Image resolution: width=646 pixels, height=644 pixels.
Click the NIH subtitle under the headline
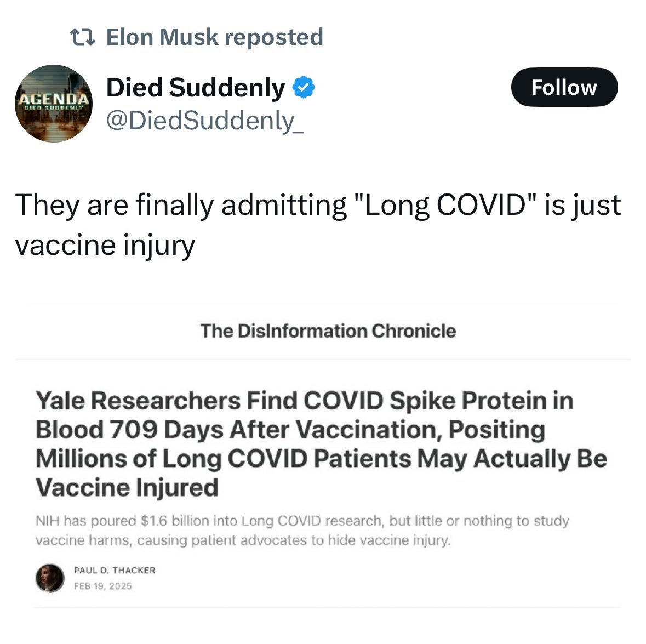point(302,530)
